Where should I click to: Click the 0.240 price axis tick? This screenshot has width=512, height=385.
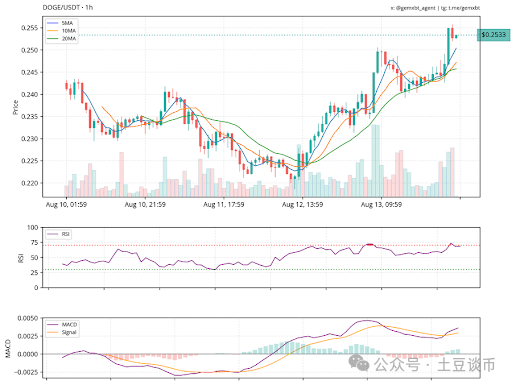coord(30,94)
